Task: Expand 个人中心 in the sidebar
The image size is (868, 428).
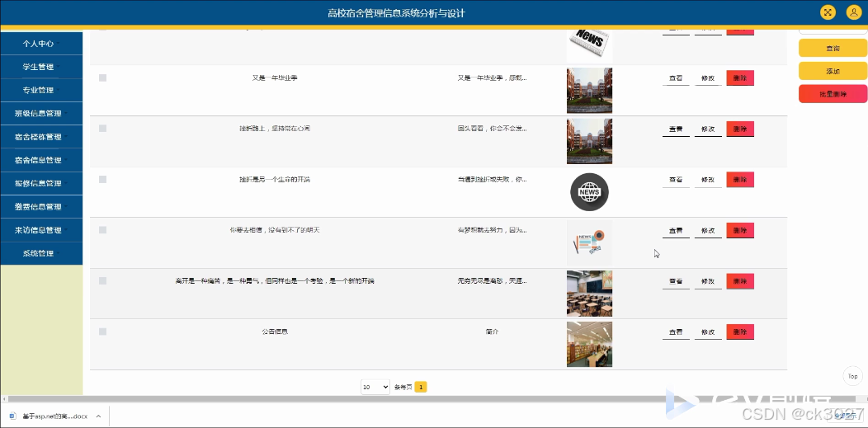Action: pos(41,44)
